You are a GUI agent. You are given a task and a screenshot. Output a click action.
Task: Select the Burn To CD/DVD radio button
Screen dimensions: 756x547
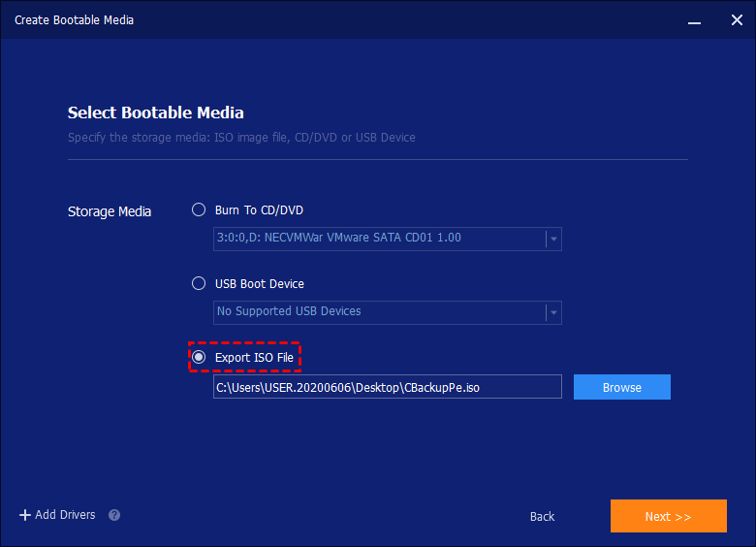pyautogui.click(x=199, y=209)
